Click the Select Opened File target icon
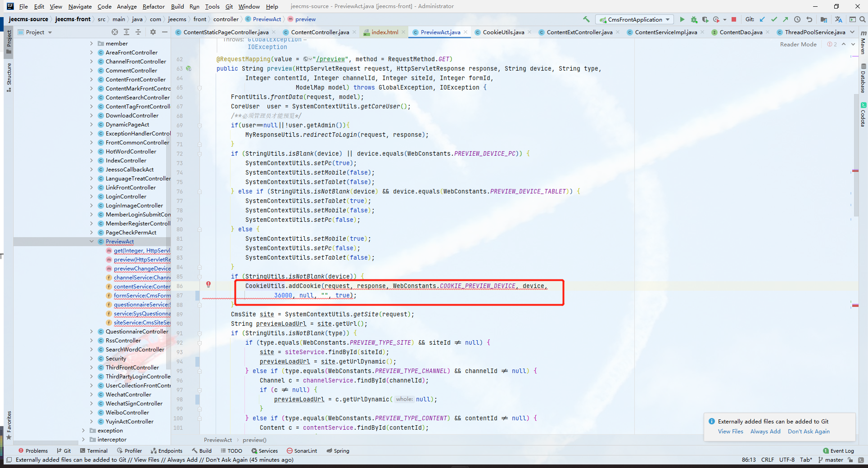 115,32
